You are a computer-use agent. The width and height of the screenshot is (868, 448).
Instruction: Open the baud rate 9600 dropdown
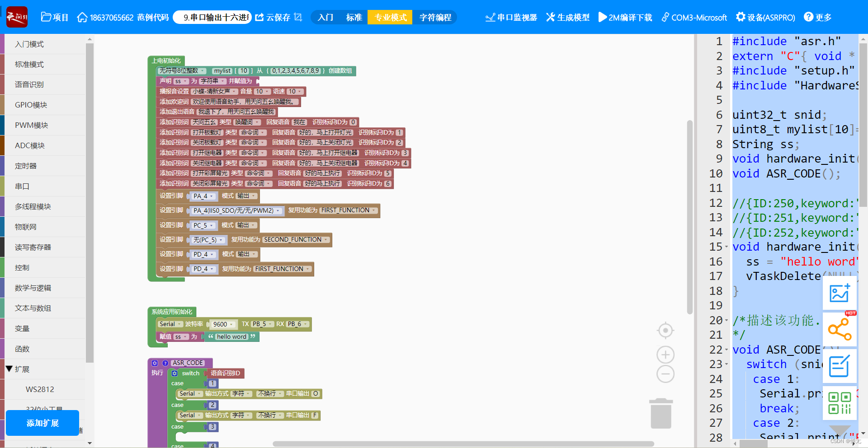tap(223, 324)
